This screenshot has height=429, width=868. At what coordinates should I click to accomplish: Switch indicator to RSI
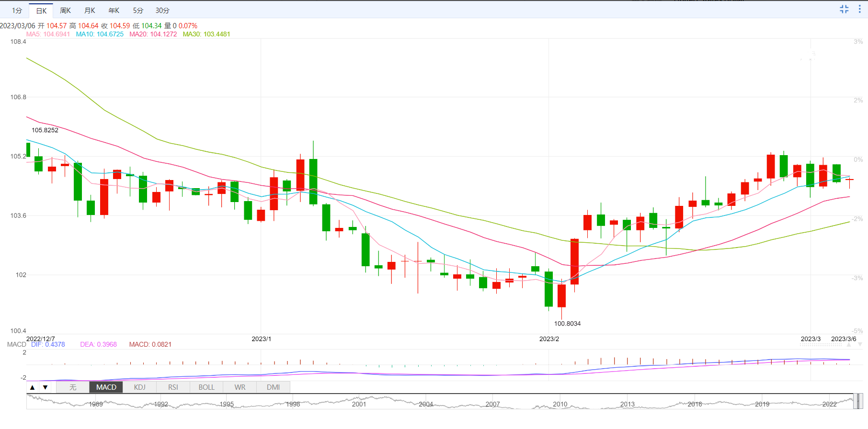(173, 387)
